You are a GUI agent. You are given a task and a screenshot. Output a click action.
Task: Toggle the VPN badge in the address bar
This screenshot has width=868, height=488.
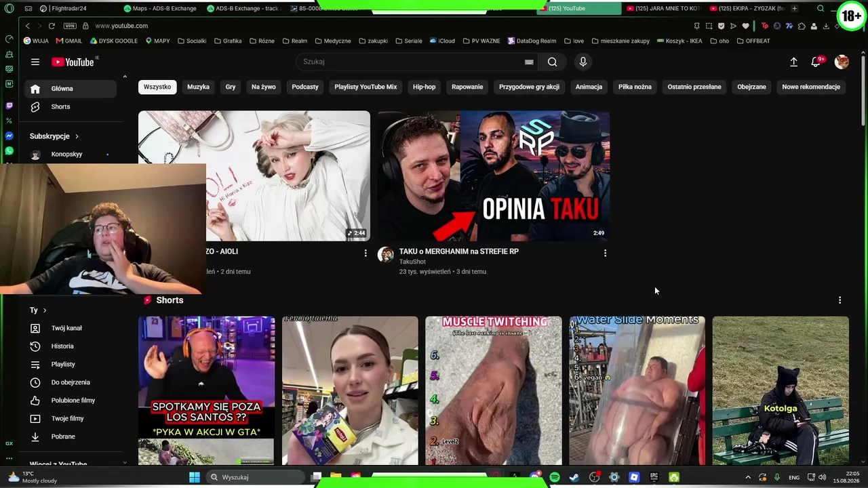(x=70, y=26)
